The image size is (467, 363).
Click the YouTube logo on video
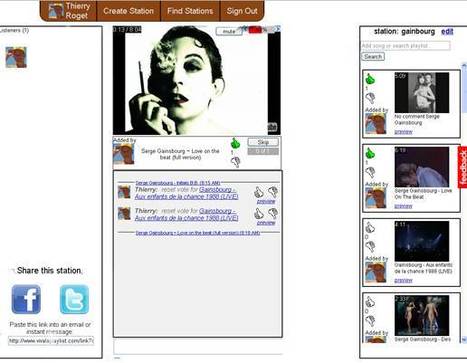[x=272, y=127]
